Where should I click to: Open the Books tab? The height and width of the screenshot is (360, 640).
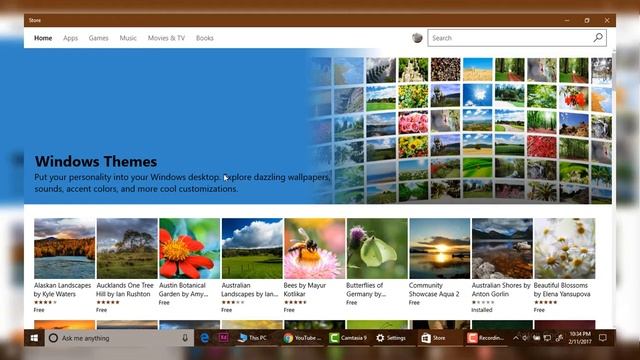point(204,38)
